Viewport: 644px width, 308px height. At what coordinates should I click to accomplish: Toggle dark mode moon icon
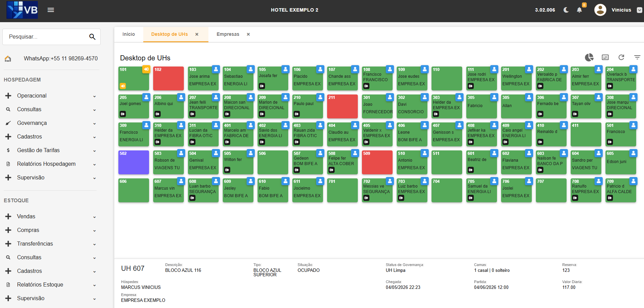(566, 10)
